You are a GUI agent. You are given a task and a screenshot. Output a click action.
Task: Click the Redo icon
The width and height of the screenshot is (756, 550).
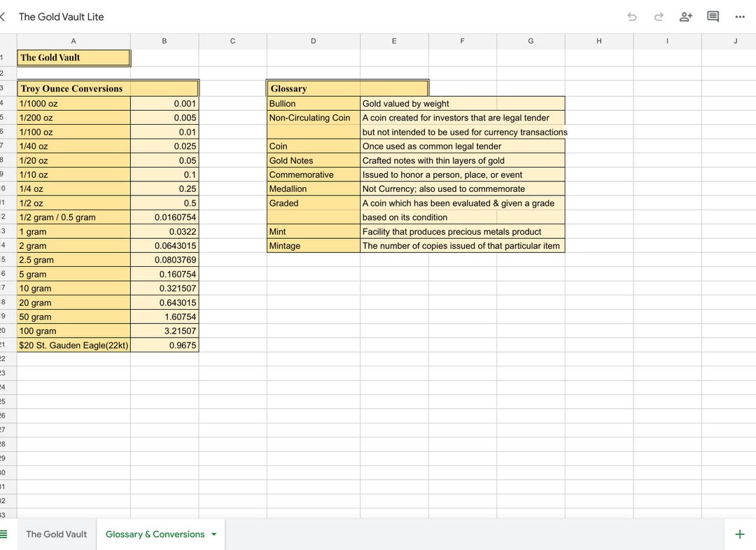pyautogui.click(x=658, y=16)
